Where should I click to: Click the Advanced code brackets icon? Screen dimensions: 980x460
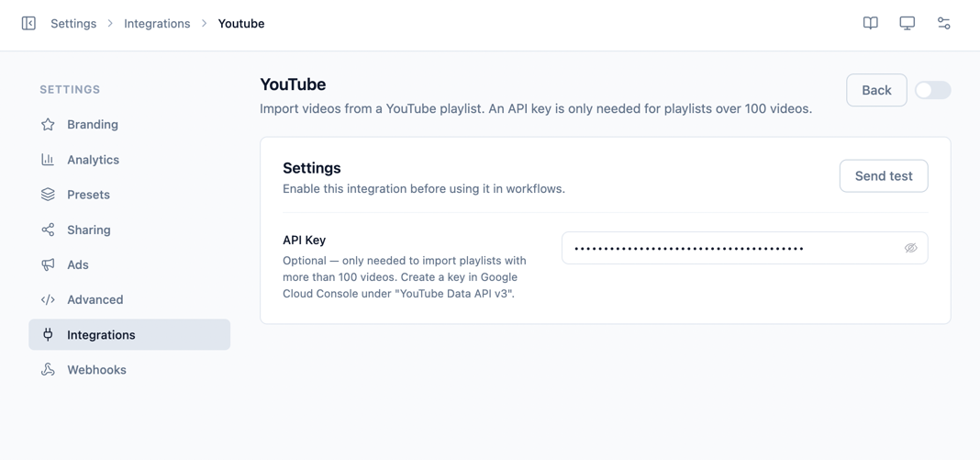click(x=48, y=299)
